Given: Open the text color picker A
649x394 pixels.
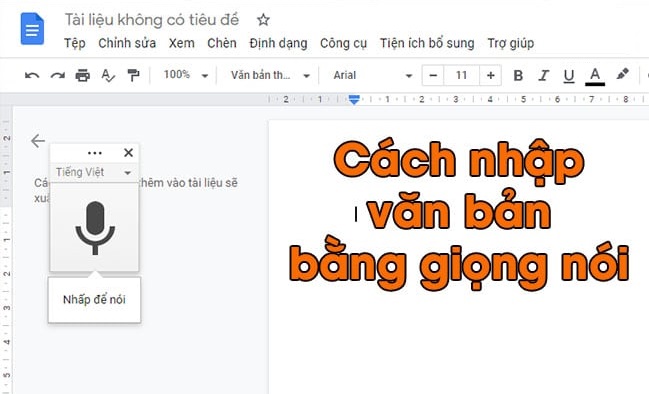Looking at the screenshot, I should pyautogui.click(x=595, y=76).
